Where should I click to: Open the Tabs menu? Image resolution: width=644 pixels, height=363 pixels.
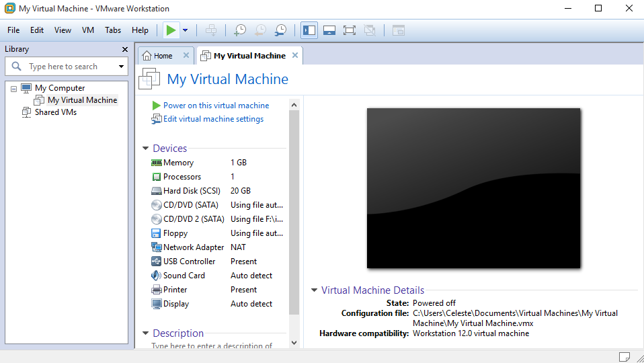(x=112, y=30)
